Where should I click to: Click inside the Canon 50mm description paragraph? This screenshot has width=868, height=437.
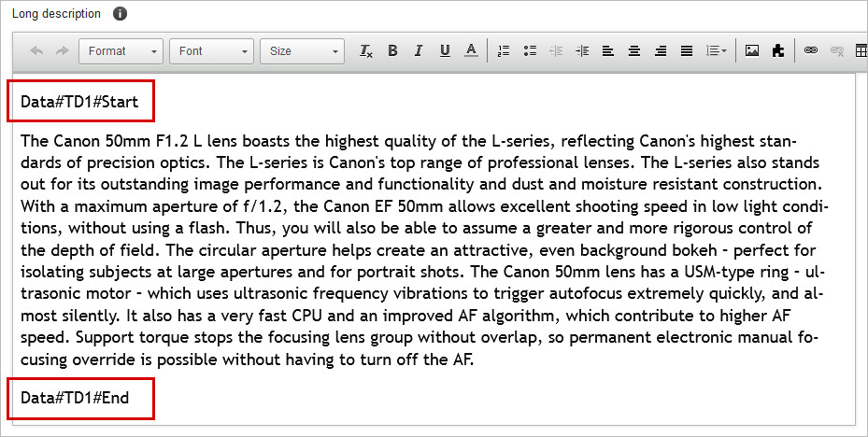click(x=423, y=250)
